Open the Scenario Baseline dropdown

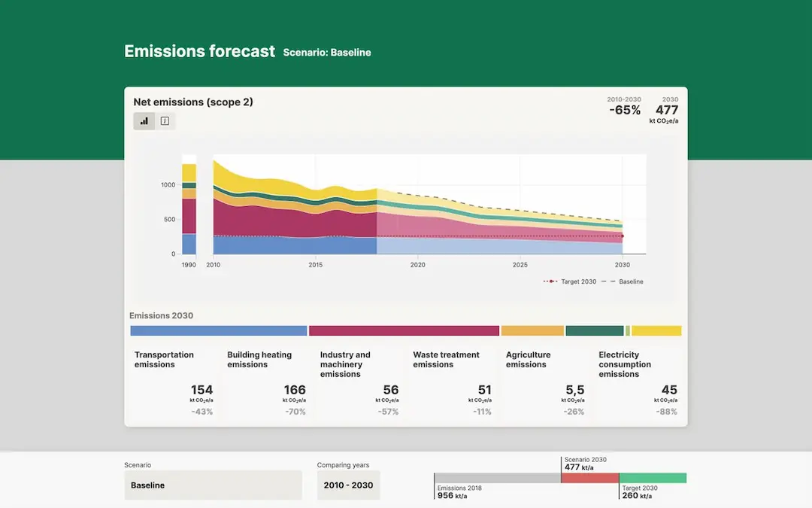[213, 485]
